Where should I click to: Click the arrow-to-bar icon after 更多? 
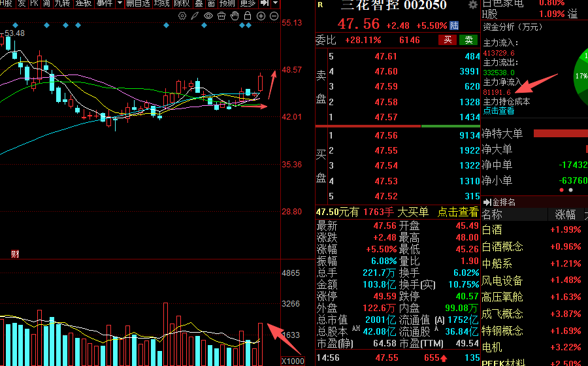(265, 3)
